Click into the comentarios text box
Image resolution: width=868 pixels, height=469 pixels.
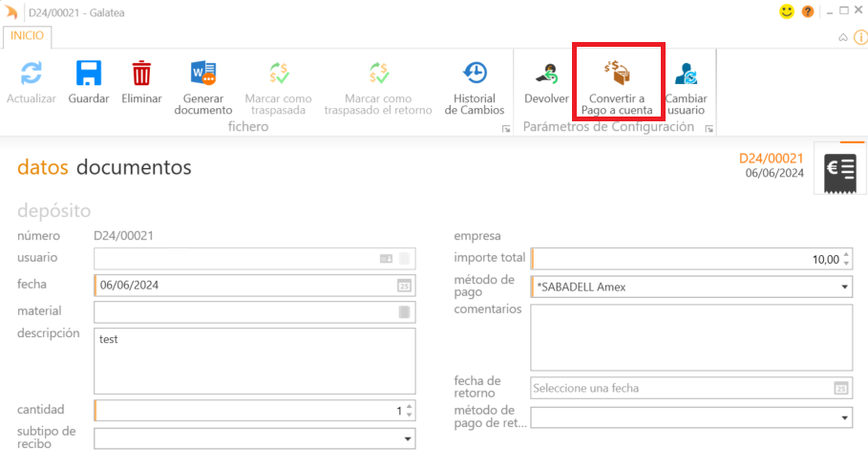(x=690, y=336)
